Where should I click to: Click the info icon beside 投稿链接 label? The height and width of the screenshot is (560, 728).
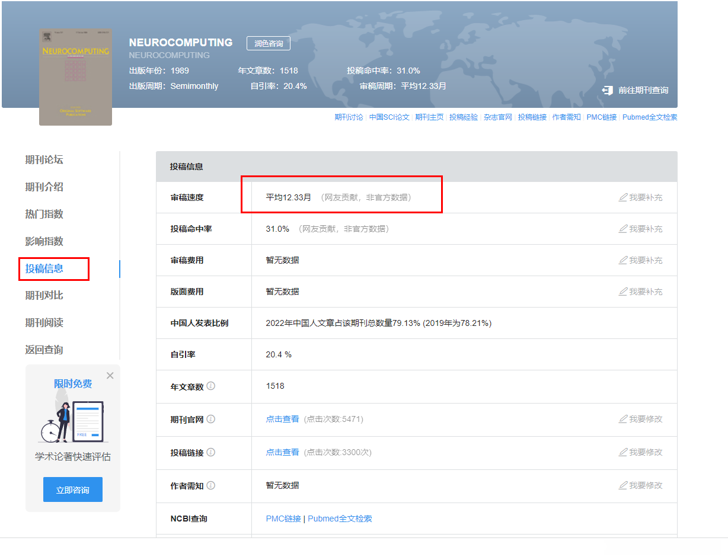click(211, 452)
